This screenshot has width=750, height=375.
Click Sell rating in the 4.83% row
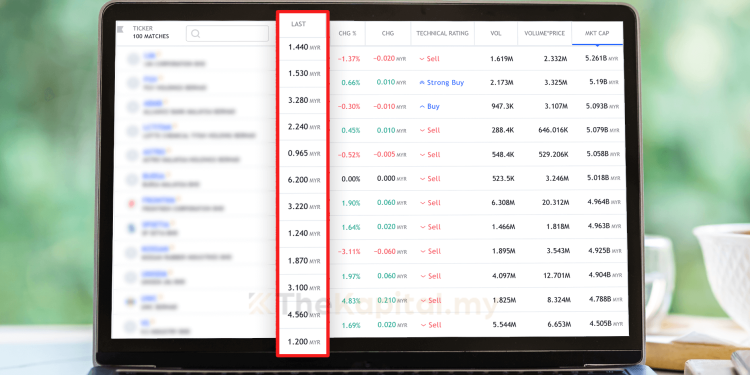point(430,300)
